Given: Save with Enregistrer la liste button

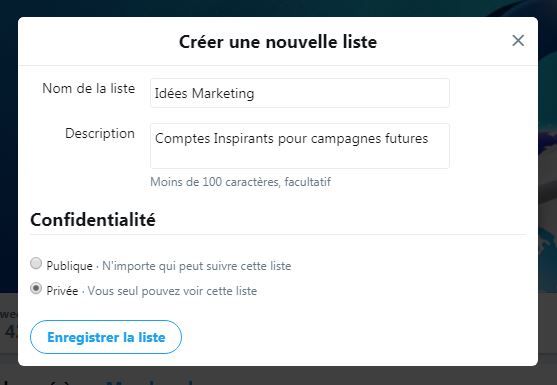Looking at the screenshot, I should 106,337.
